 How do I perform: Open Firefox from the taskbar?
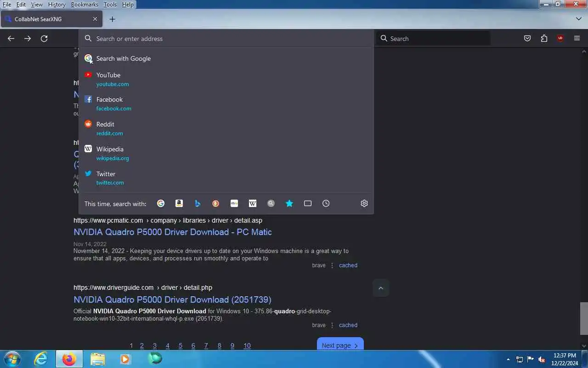69,359
